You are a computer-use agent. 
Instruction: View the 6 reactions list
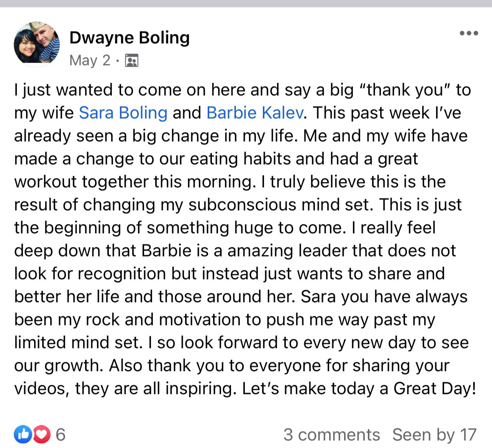point(61,435)
